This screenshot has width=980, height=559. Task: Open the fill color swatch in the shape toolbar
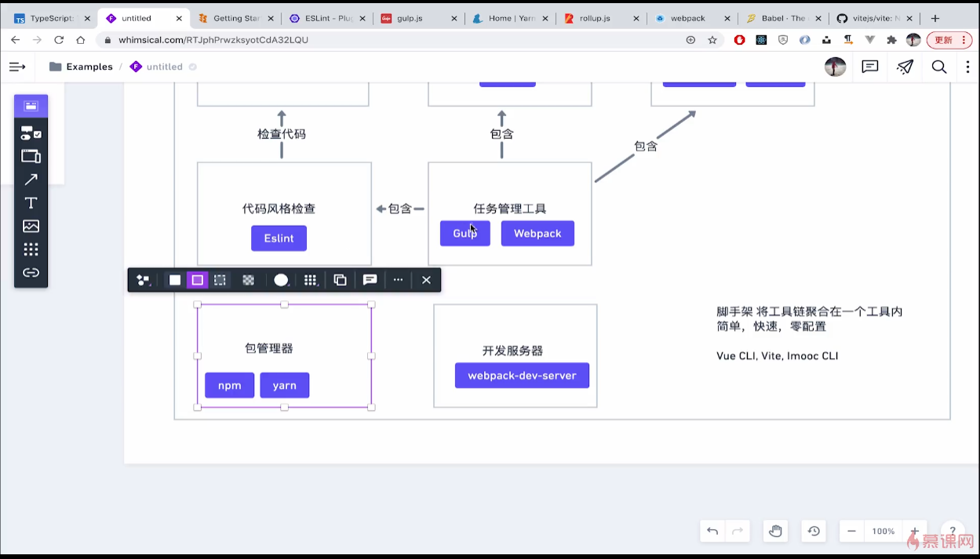click(x=281, y=280)
